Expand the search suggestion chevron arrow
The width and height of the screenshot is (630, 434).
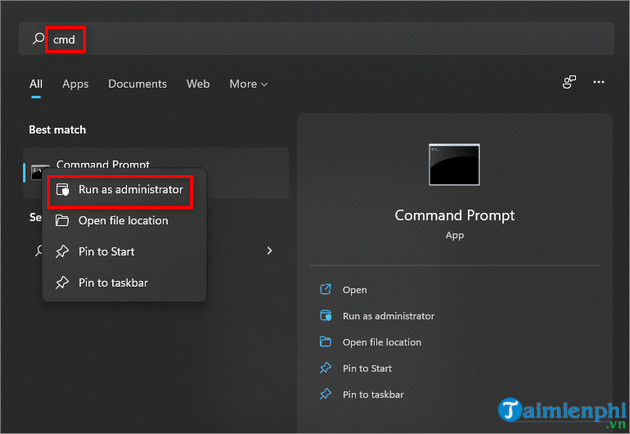pos(269,251)
